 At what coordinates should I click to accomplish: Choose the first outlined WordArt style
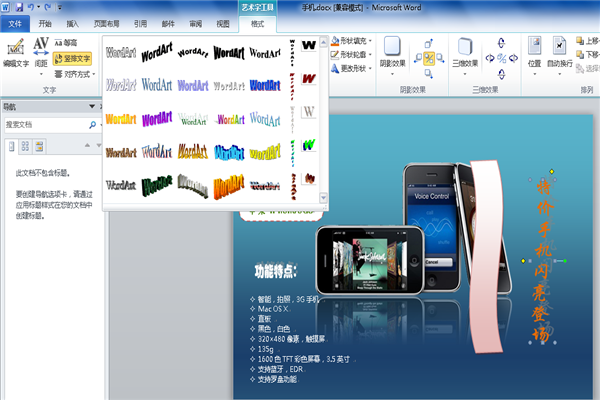[x=121, y=52]
